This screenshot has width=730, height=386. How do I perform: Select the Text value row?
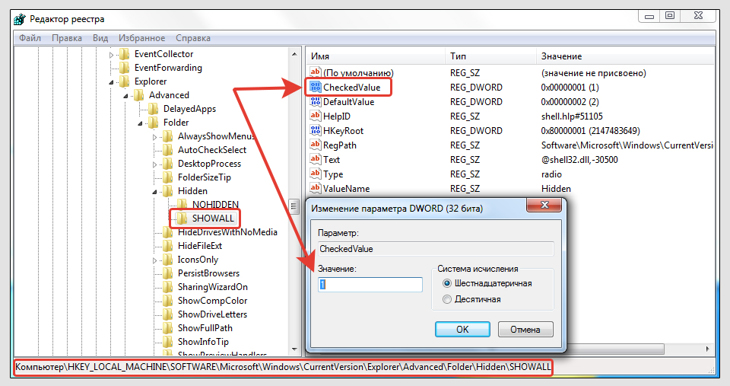click(x=511, y=160)
